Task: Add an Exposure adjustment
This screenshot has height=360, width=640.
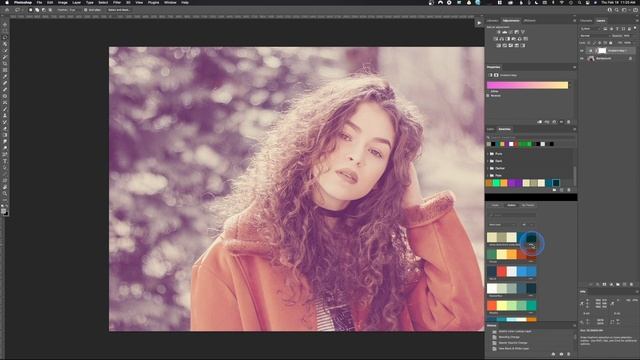Action: (x=517, y=32)
